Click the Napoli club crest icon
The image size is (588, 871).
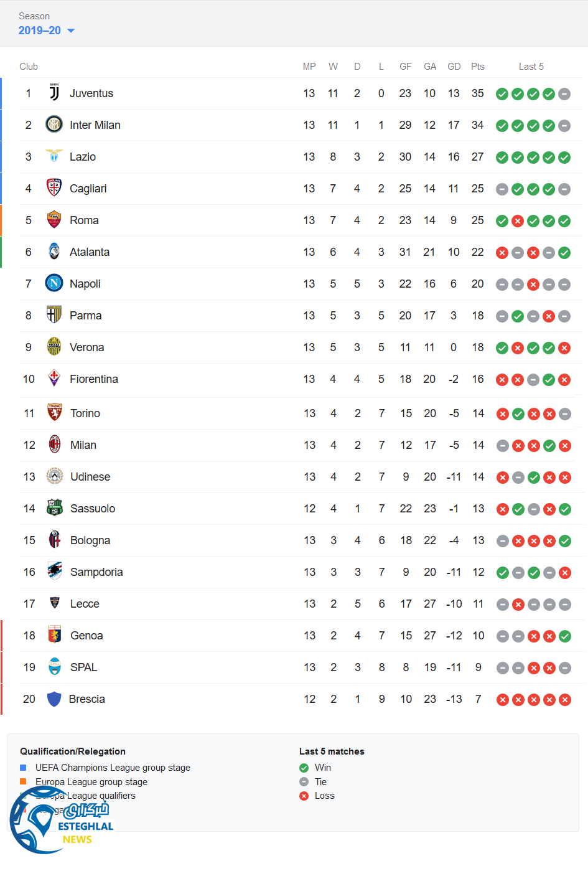[54, 283]
